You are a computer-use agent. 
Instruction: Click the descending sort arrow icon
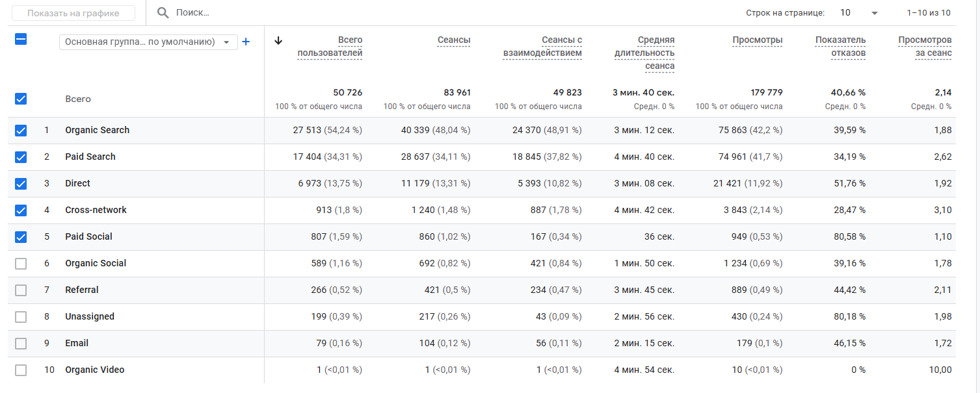pyautogui.click(x=278, y=40)
